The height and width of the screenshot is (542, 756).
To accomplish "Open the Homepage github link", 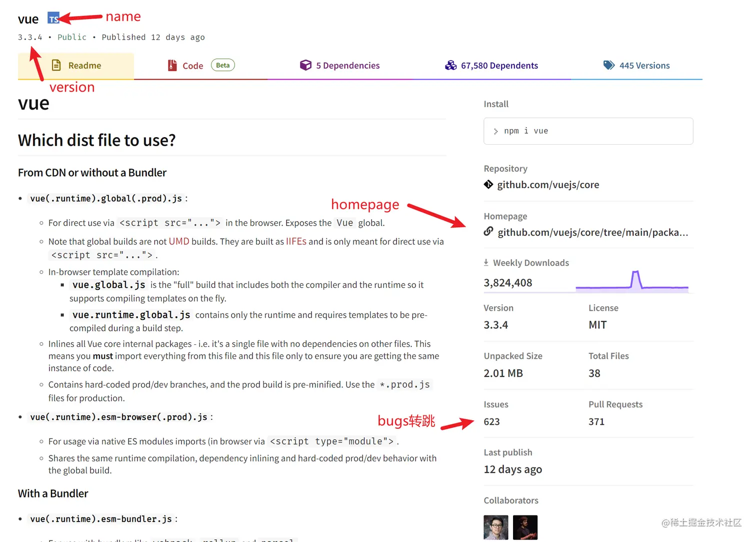I will [593, 232].
